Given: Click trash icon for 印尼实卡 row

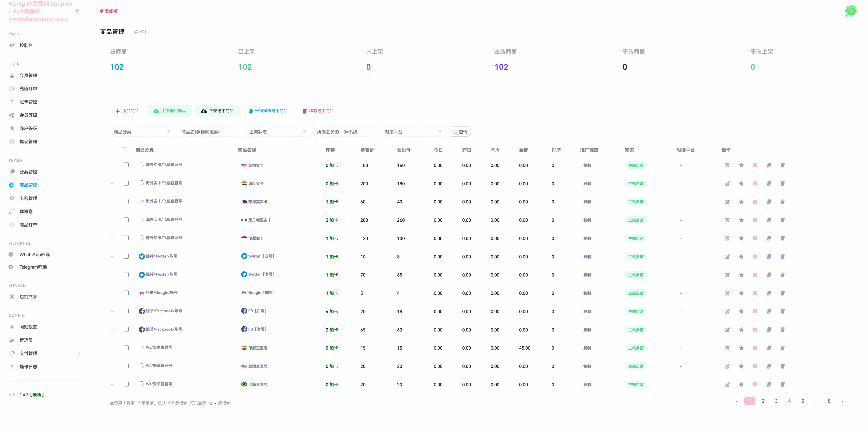Looking at the screenshot, I should click(x=782, y=238).
